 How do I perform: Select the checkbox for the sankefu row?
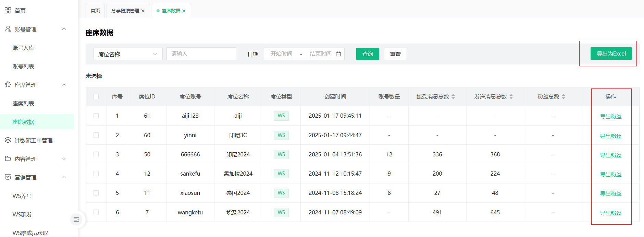pyautogui.click(x=96, y=174)
